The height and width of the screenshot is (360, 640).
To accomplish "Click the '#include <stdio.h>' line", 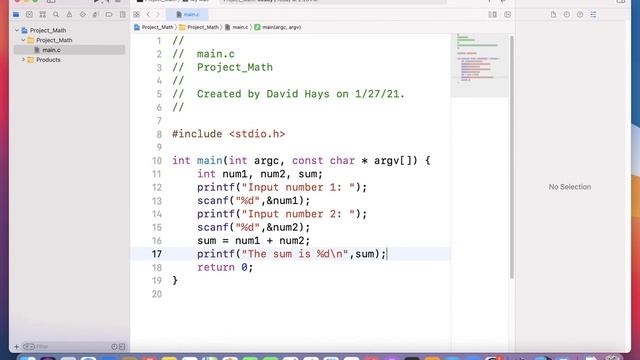I will pos(228,134).
